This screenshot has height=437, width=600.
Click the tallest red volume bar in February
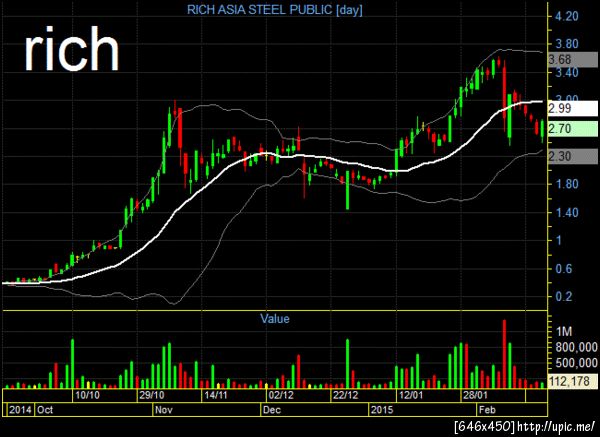coord(504,354)
